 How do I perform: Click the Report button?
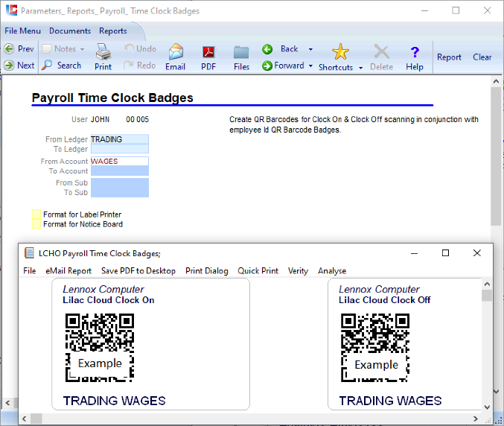[449, 57]
